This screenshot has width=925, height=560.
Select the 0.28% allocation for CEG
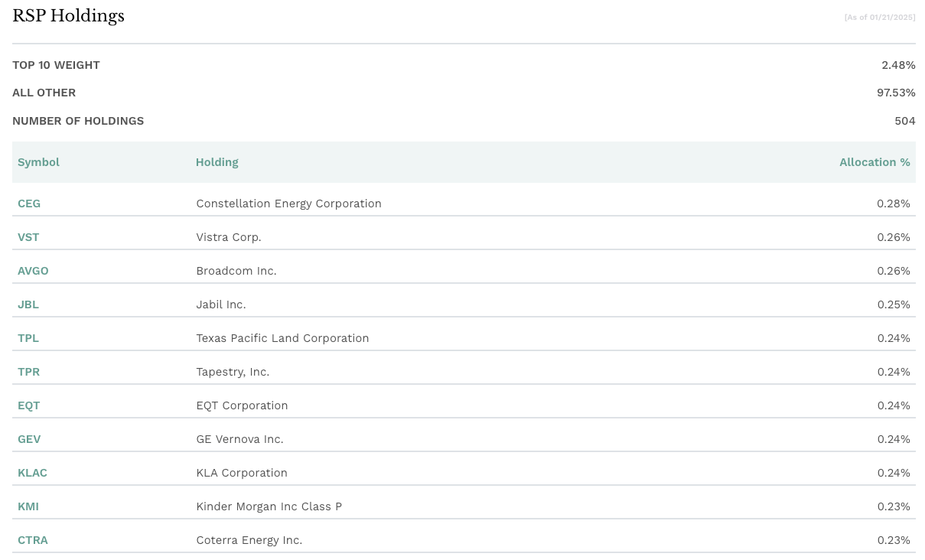(x=894, y=203)
